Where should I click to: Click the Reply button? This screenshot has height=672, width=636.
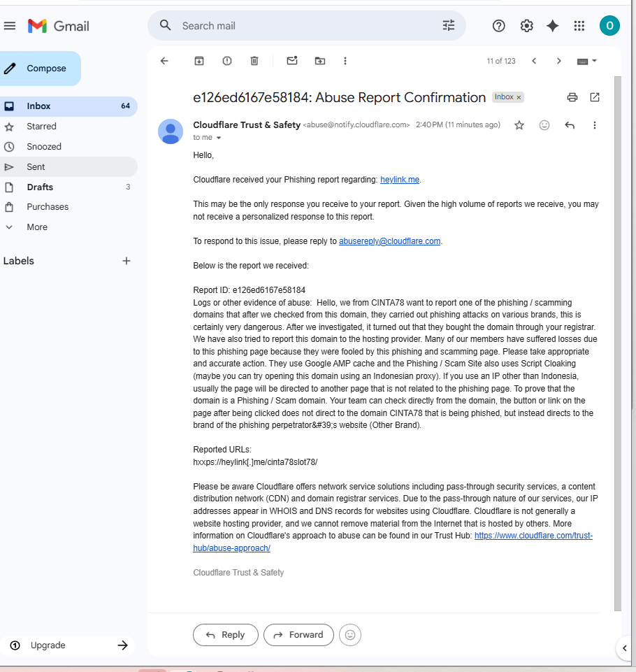click(226, 635)
